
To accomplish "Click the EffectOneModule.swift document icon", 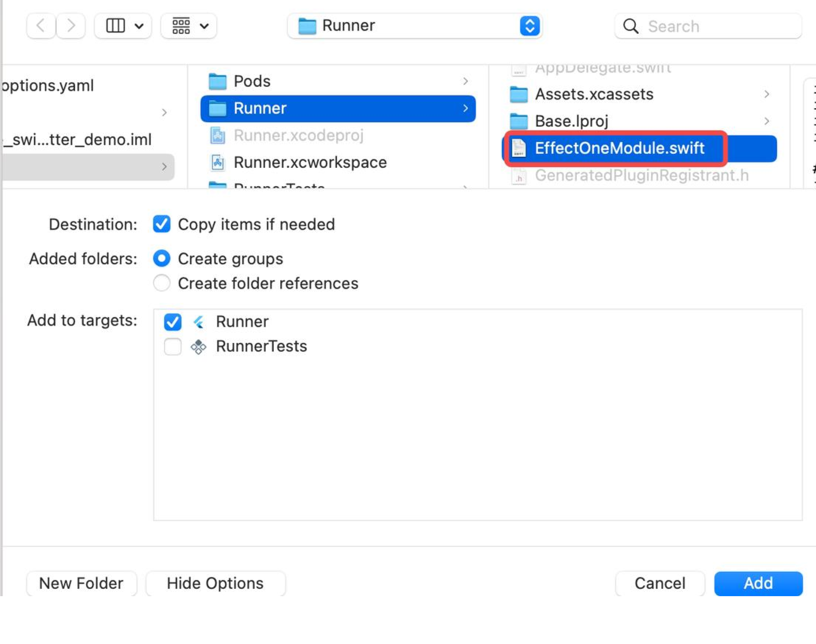I will tap(519, 148).
